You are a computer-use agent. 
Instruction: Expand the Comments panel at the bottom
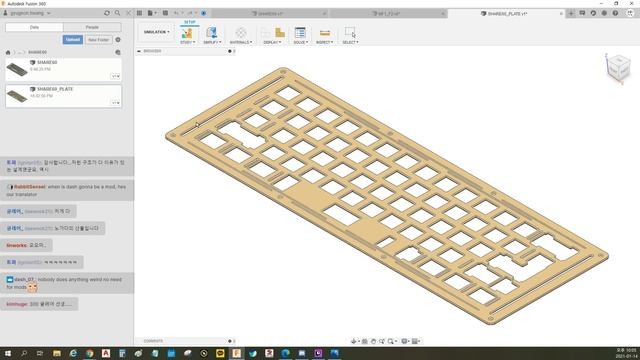coord(230,341)
